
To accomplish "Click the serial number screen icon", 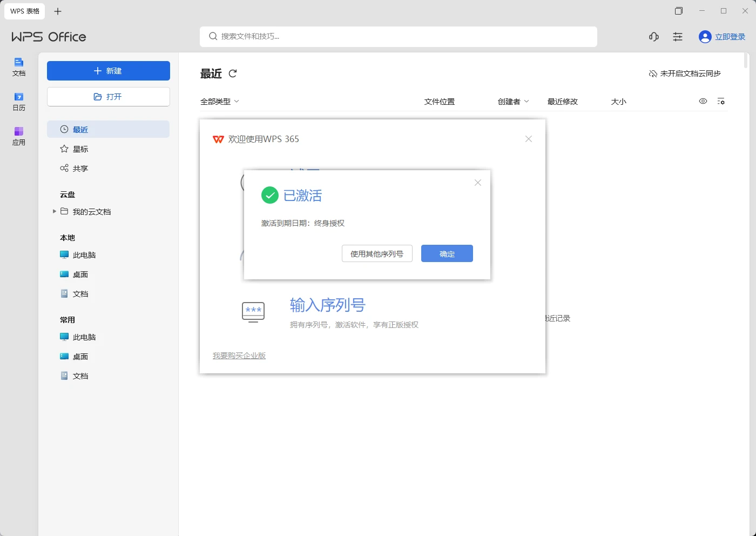I will pos(253,312).
